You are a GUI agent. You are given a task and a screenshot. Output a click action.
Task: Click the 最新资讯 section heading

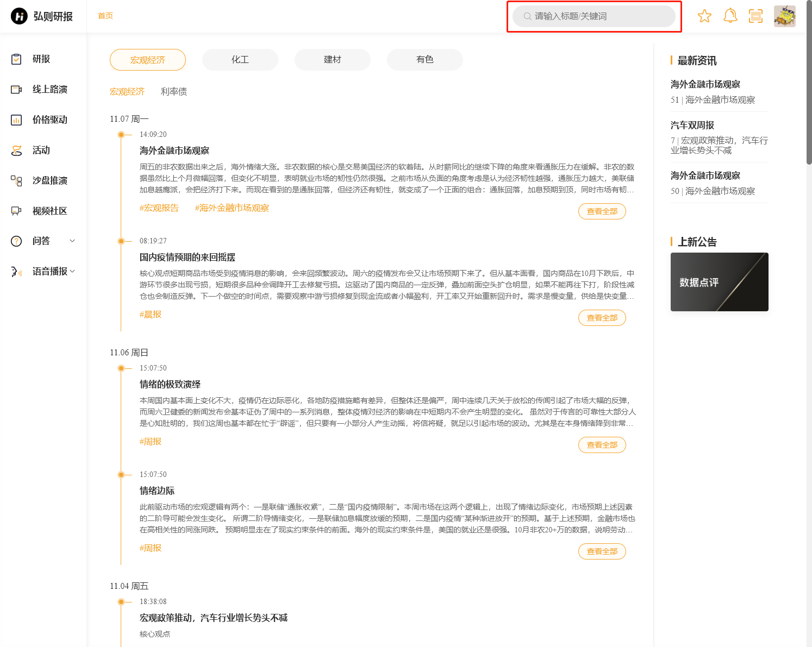pyautogui.click(x=697, y=61)
